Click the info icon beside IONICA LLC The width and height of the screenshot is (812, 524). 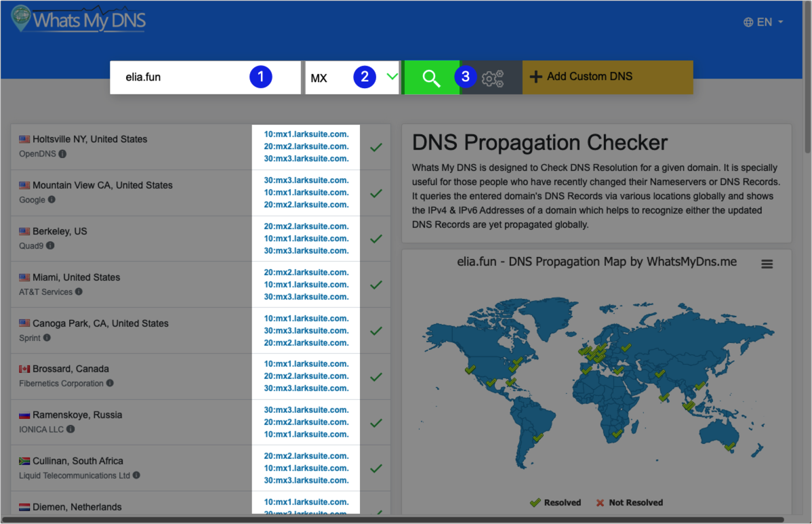point(70,429)
